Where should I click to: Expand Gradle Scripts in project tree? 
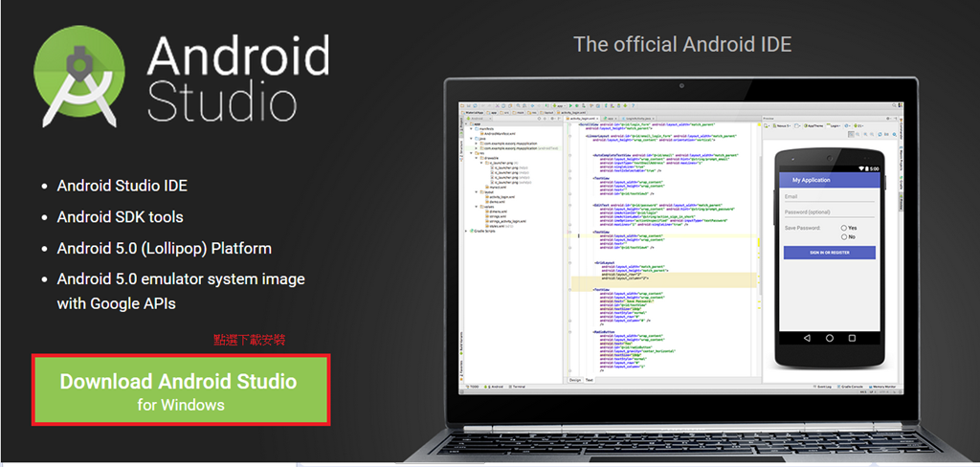[x=466, y=232]
